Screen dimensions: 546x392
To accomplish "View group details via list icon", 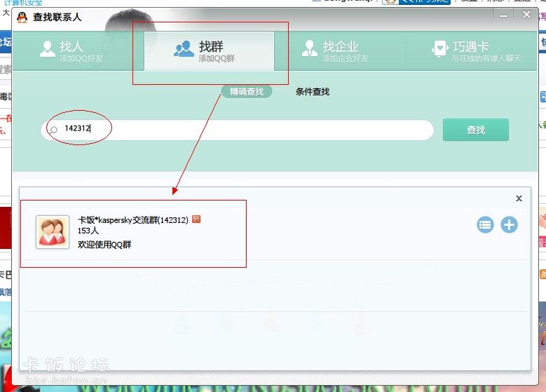I will tap(485, 224).
